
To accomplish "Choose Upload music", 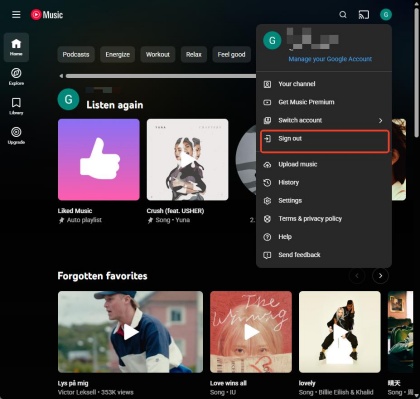I will coord(324,164).
